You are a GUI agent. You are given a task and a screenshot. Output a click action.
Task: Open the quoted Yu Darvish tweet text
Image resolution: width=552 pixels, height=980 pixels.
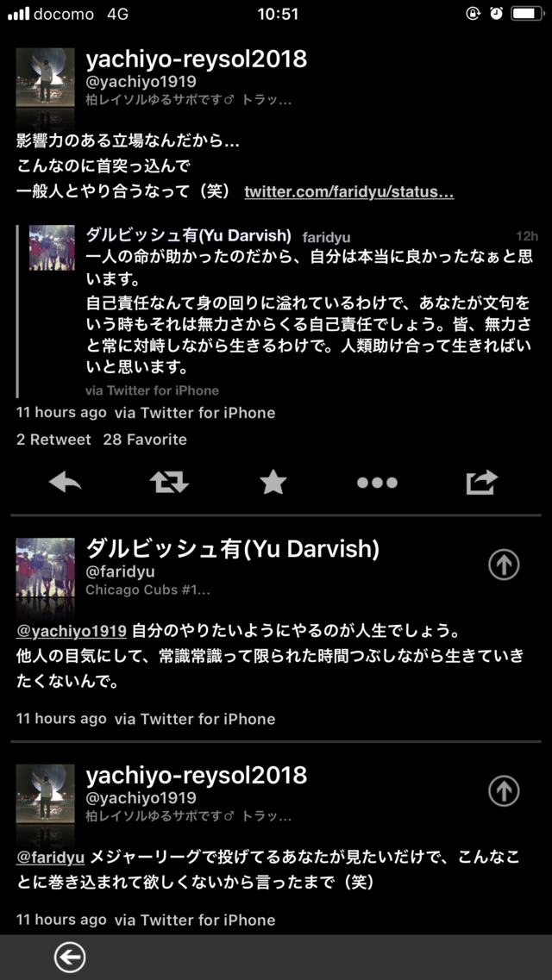[310, 310]
